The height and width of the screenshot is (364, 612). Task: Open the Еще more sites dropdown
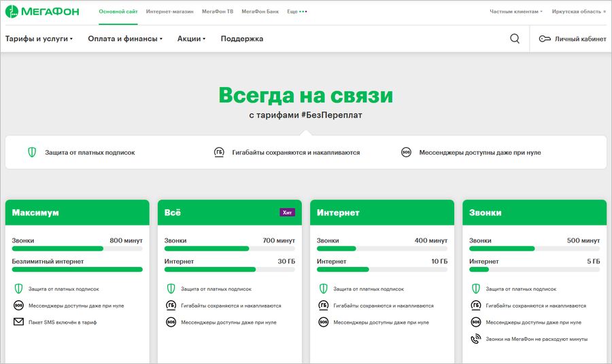tap(297, 12)
